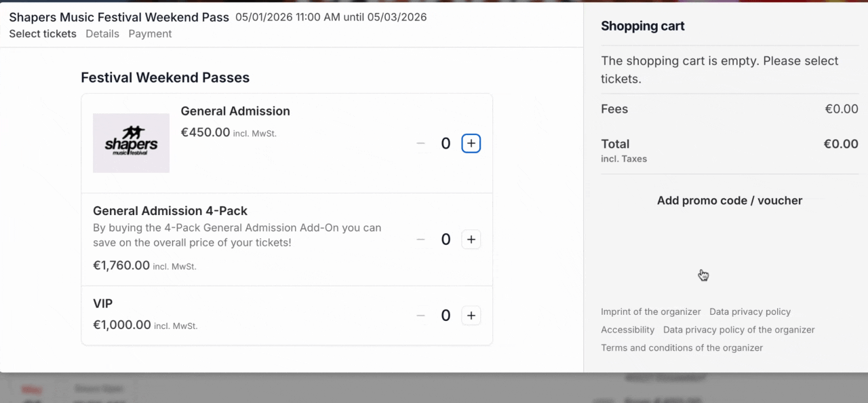Decrease General Admission ticket quantity
Screen dimensions: 868x403
(x=421, y=144)
